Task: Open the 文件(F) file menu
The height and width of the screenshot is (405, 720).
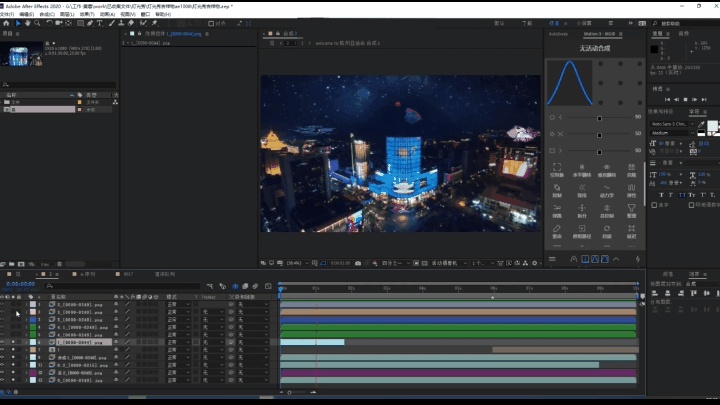Action: coord(7,14)
